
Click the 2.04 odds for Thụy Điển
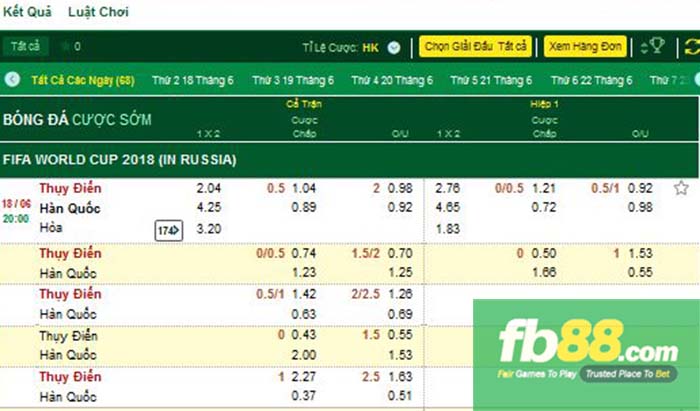point(209,188)
